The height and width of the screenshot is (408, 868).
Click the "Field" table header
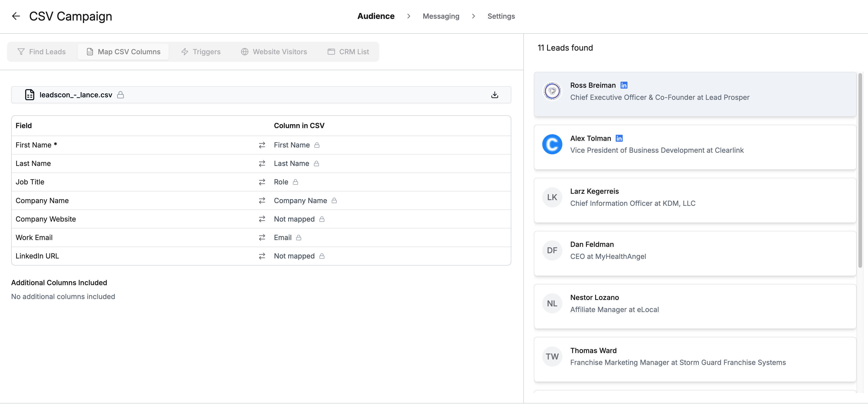coord(23,126)
